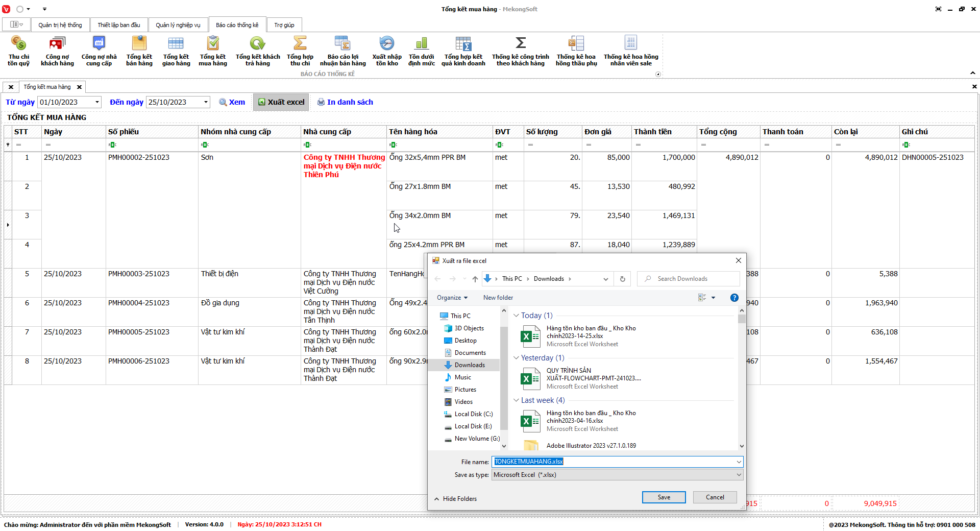Open Công nợ khách hàng report
The width and height of the screenshot is (980, 531).
click(x=57, y=51)
